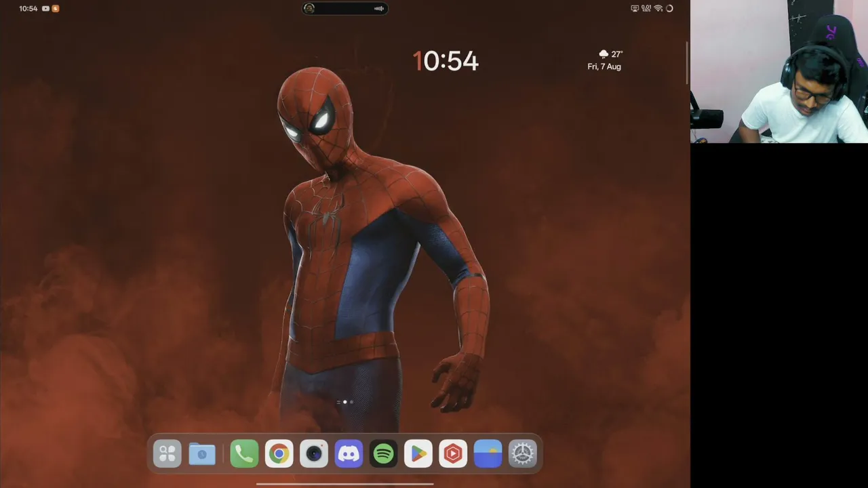This screenshot has width=868, height=488.
Task: Tap the Wi-Fi status icon
Action: point(658,9)
